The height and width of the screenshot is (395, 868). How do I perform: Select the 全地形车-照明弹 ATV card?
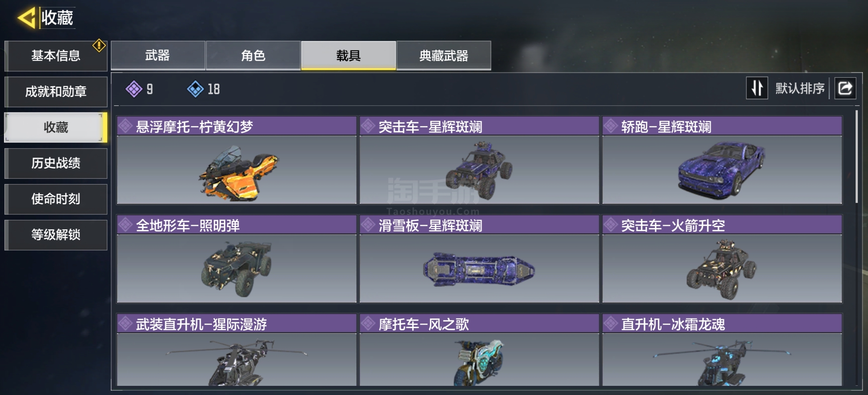[237, 259]
